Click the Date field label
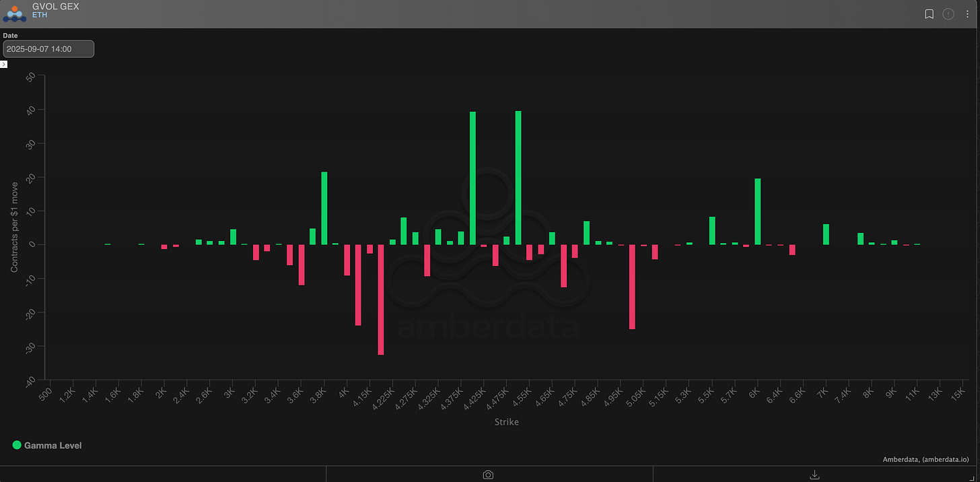 10,36
